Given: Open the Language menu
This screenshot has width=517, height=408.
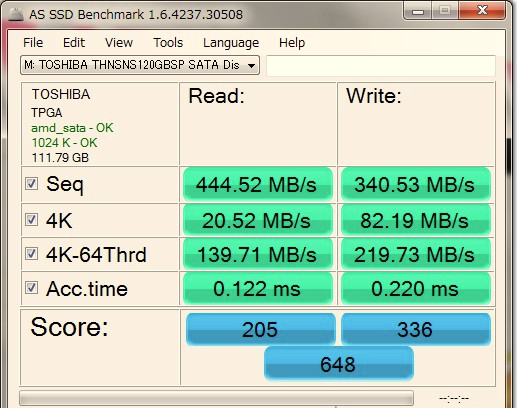Looking at the screenshot, I should pos(231,43).
